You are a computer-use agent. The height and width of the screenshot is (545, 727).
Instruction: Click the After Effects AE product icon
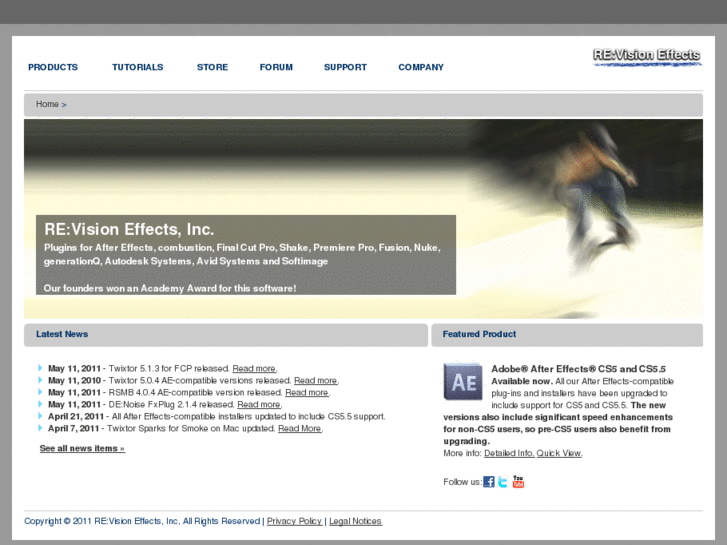(463, 381)
